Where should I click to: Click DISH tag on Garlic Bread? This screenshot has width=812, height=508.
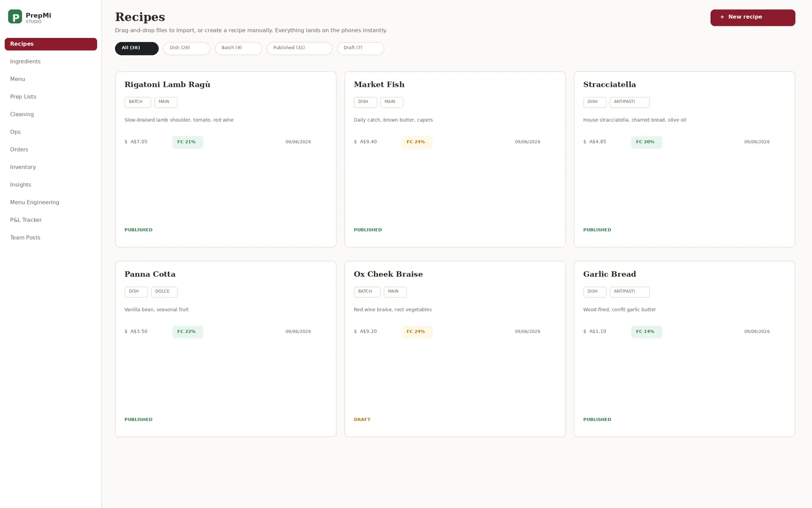tap(594, 292)
